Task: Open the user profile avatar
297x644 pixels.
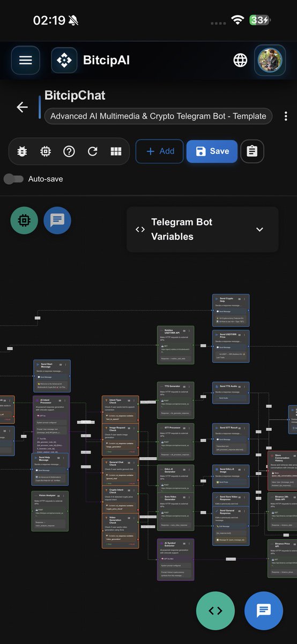Action: (x=270, y=60)
